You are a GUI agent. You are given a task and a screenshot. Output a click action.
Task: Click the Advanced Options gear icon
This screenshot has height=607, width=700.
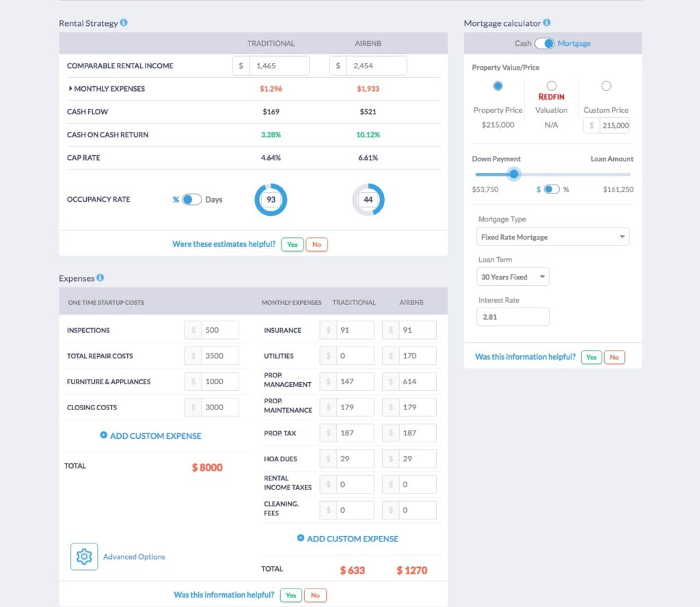83,556
